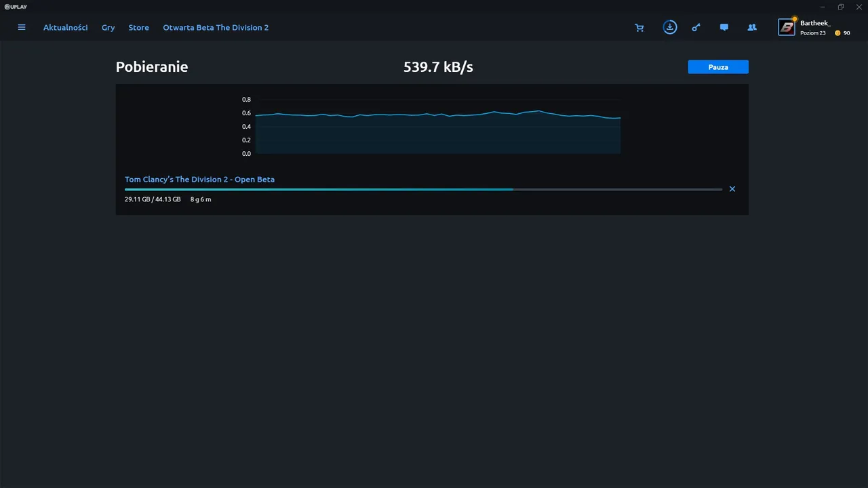
Task: Click the Poziom 23 level label
Action: [x=813, y=33]
